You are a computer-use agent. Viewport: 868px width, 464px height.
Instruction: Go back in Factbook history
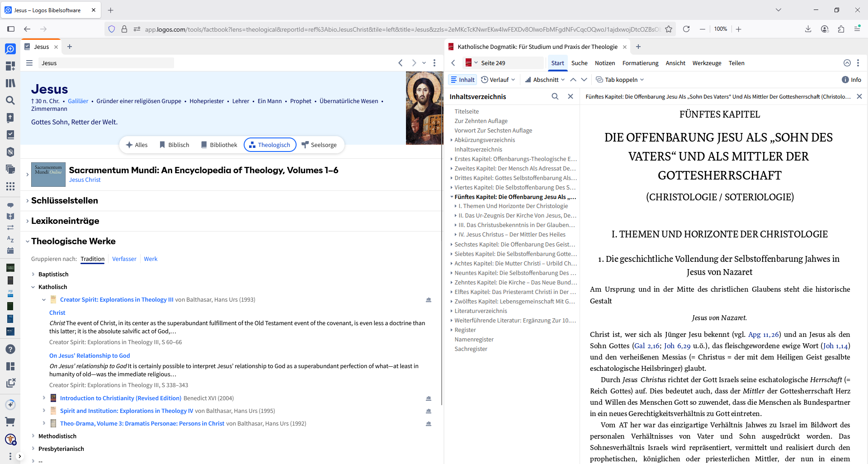coord(401,63)
